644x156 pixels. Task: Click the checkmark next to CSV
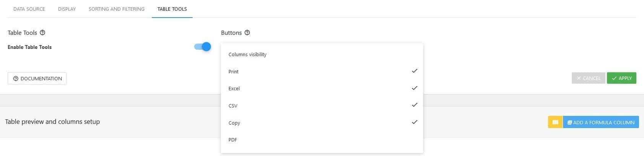pyautogui.click(x=414, y=105)
